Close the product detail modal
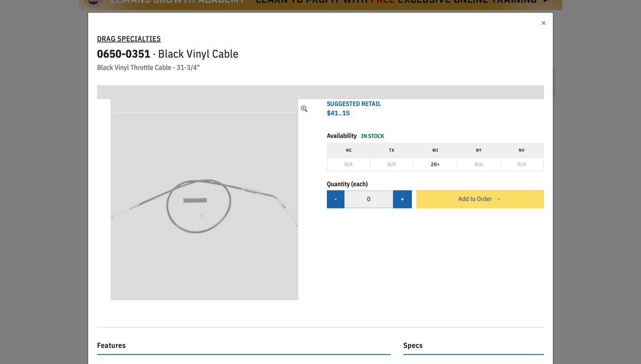Viewport: 641px width, 364px height. pyautogui.click(x=543, y=23)
